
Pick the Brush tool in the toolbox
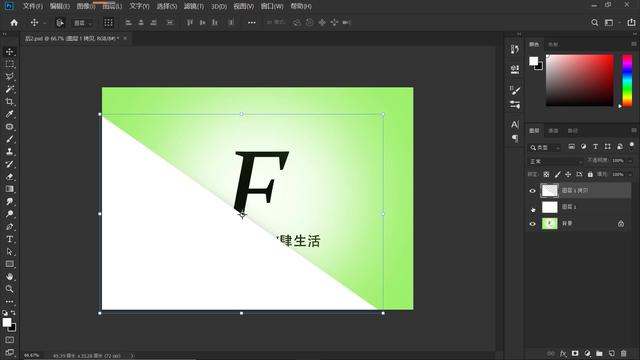(x=9, y=139)
